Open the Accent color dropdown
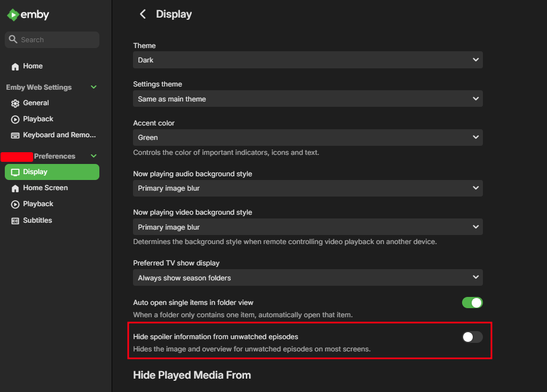This screenshot has width=547, height=392. [308, 137]
